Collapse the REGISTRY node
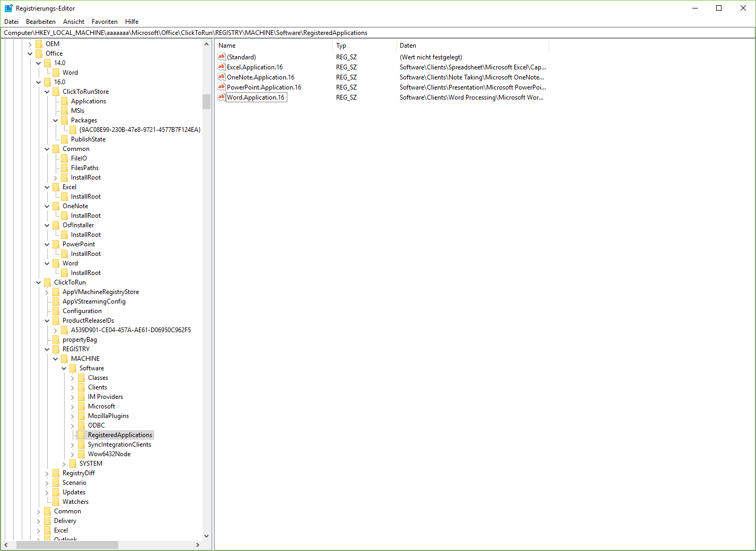The height and width of the screenshot is (551, 756). 47,349
